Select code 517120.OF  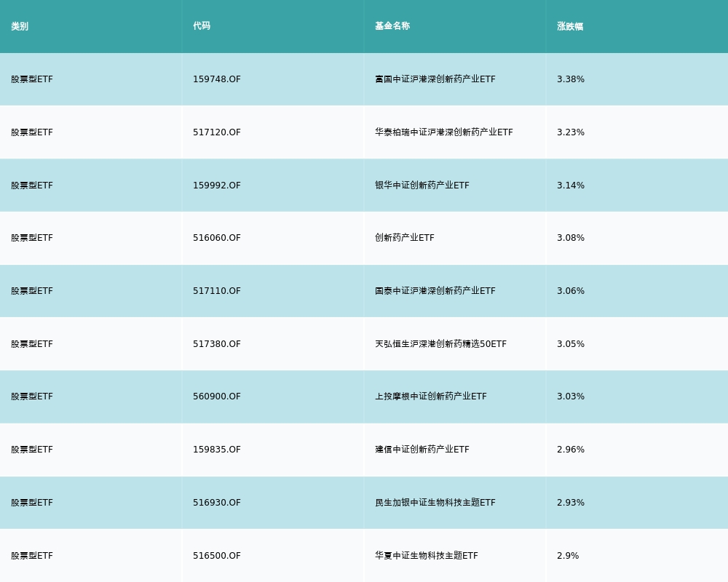(x=217, y=132)
